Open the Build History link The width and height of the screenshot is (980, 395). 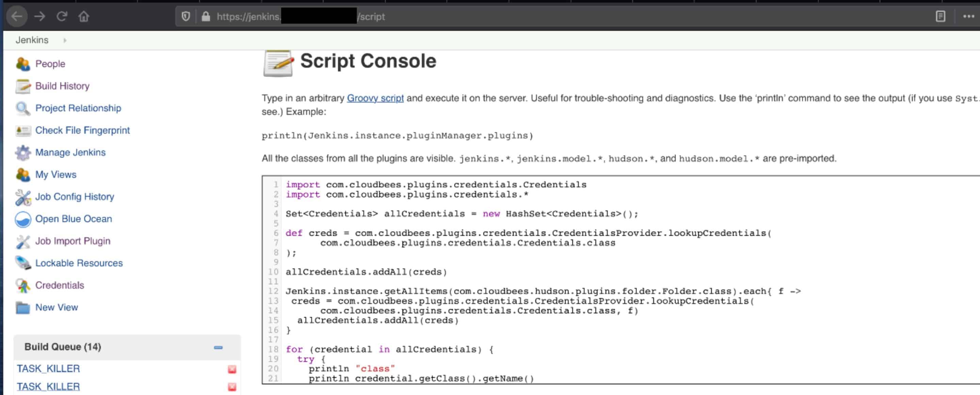62,86
